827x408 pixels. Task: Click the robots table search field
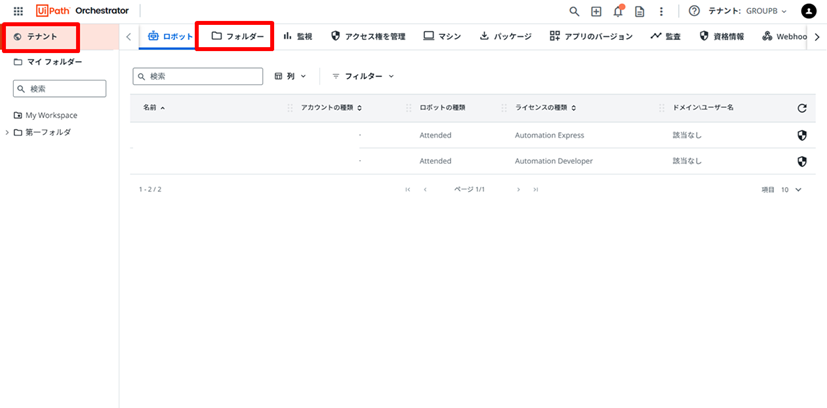pyautogui.click(x=198, y=76)
